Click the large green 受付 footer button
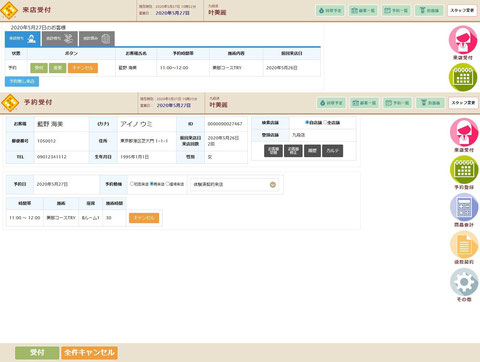The image size is (480, 362). (37, 353)
